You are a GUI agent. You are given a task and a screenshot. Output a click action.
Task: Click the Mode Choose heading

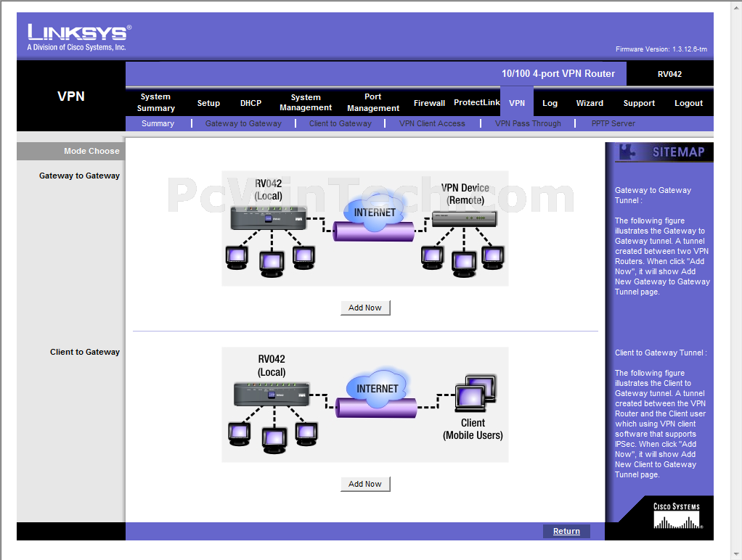point(91,152)
